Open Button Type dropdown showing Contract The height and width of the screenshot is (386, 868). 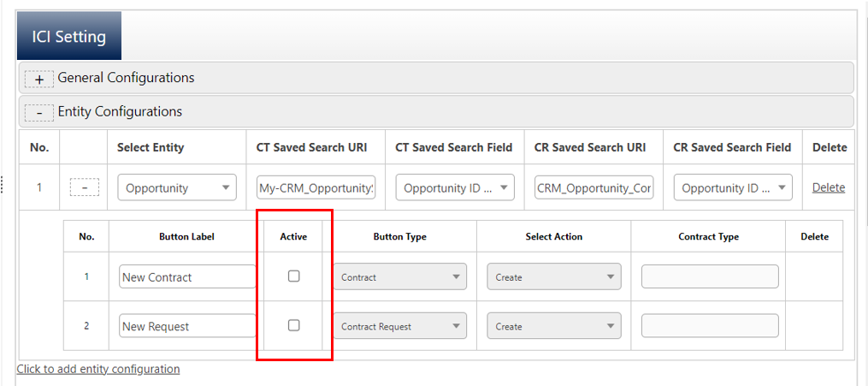(x=399, y=277)
